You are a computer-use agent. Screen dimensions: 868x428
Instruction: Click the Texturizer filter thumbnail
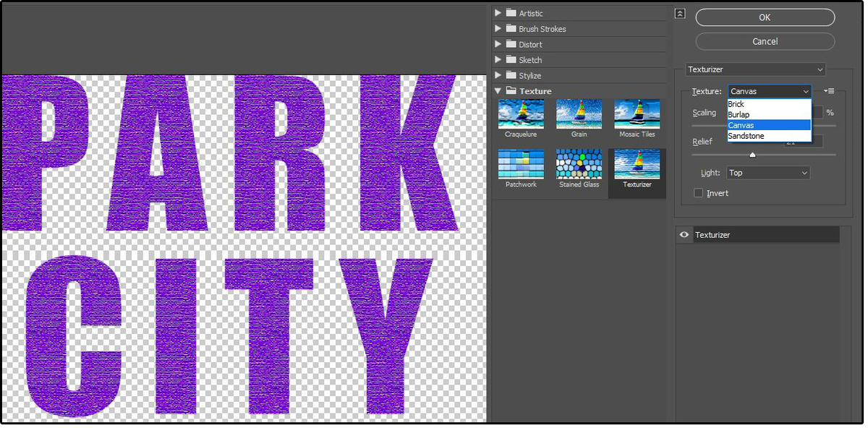[x=637, y=164]
